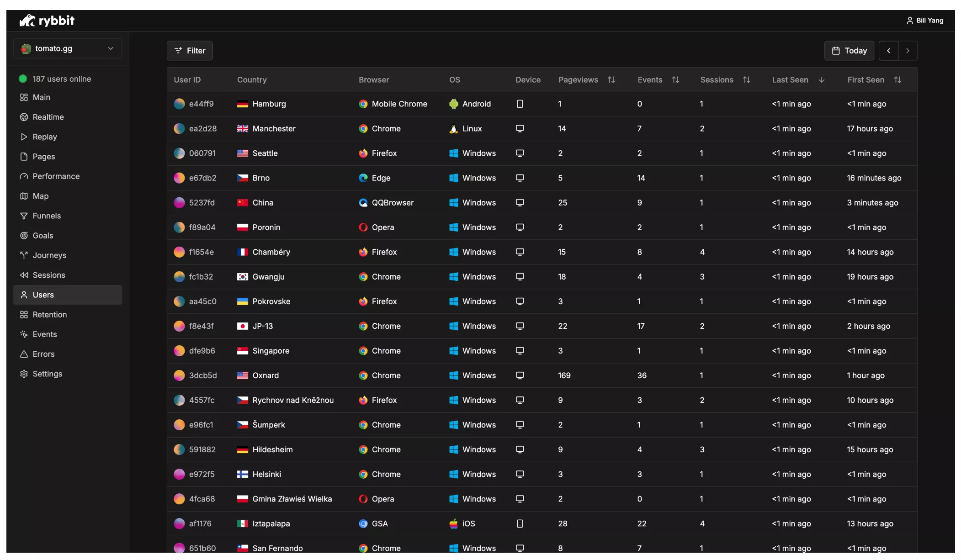
Task: Click Journeys branch icon
Action: (x=24, y=255)
